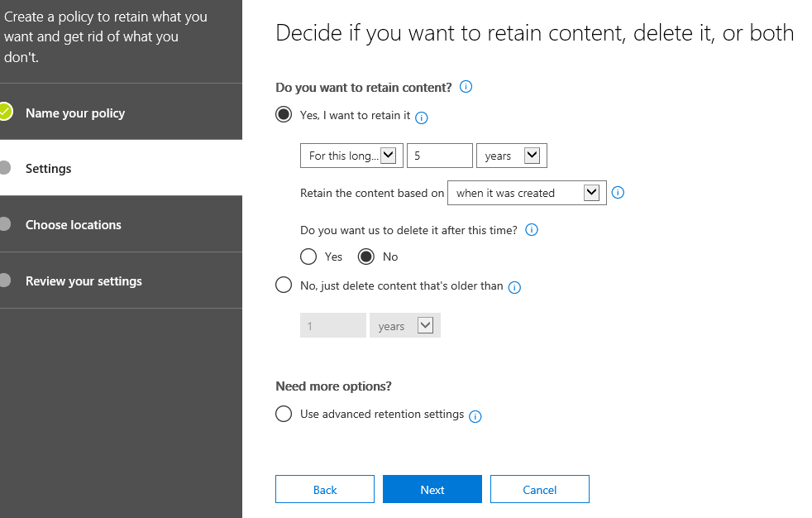The image size is (812, 518).
Task: Expand the retention period 'years' unit dropdown
Action: [511, 156]
